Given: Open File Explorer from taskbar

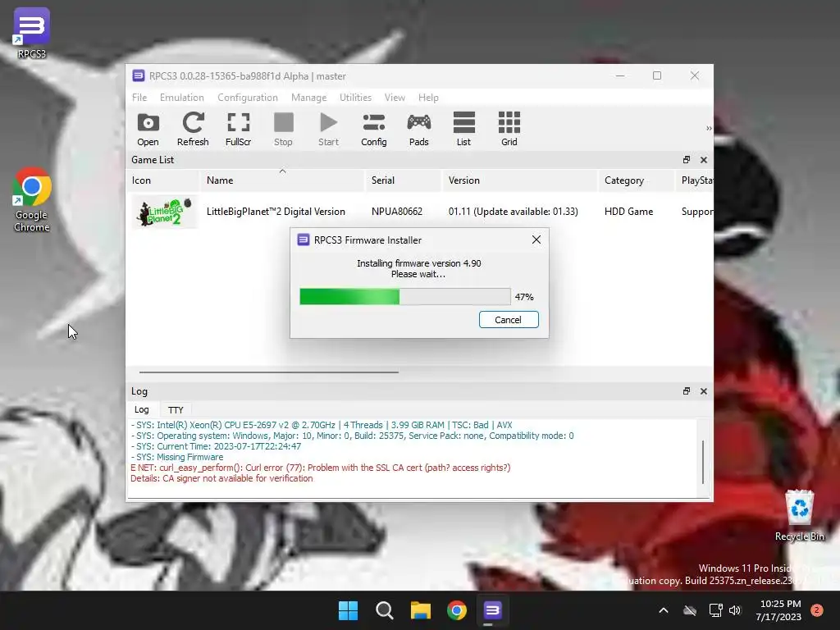Looking at the screenshot, I should point(421,610).
